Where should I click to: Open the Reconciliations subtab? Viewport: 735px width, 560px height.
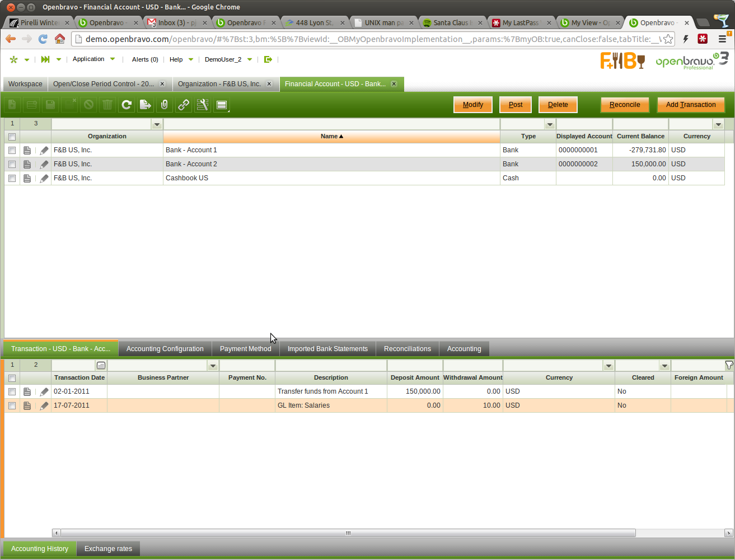click(x=408, y=349)
